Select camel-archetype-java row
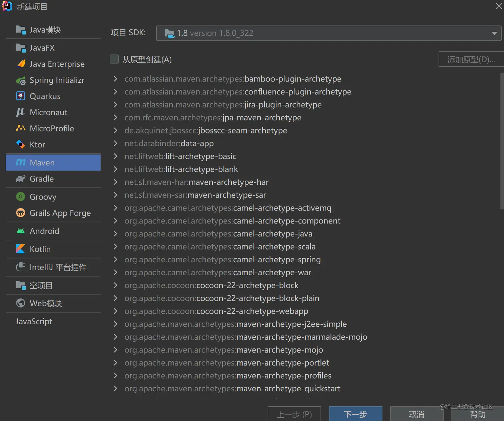The width and height of the screenshot is (504, 421). 305,234
